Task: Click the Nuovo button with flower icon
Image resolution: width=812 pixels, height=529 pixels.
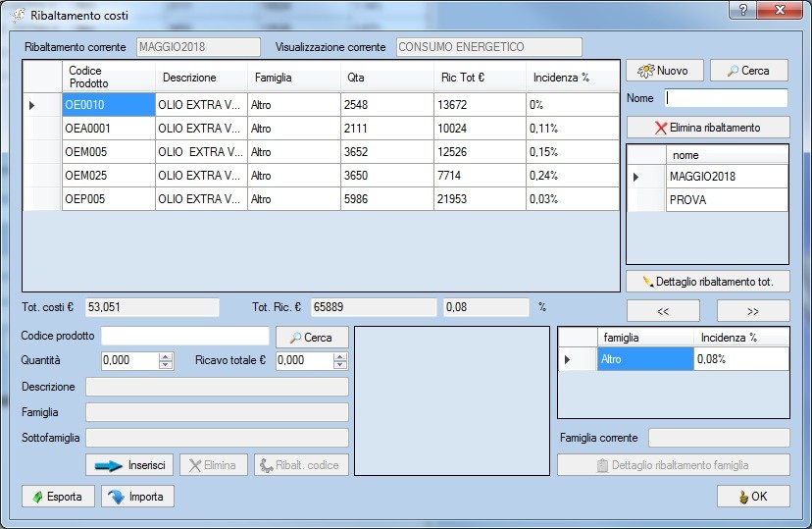Action: tap(665, 71)
